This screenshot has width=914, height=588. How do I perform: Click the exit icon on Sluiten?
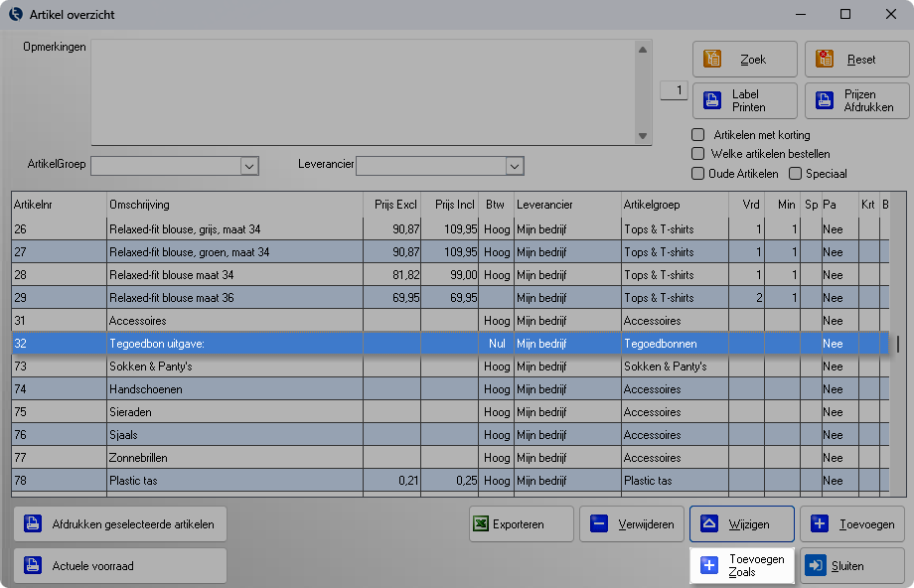tap(816, 565)
